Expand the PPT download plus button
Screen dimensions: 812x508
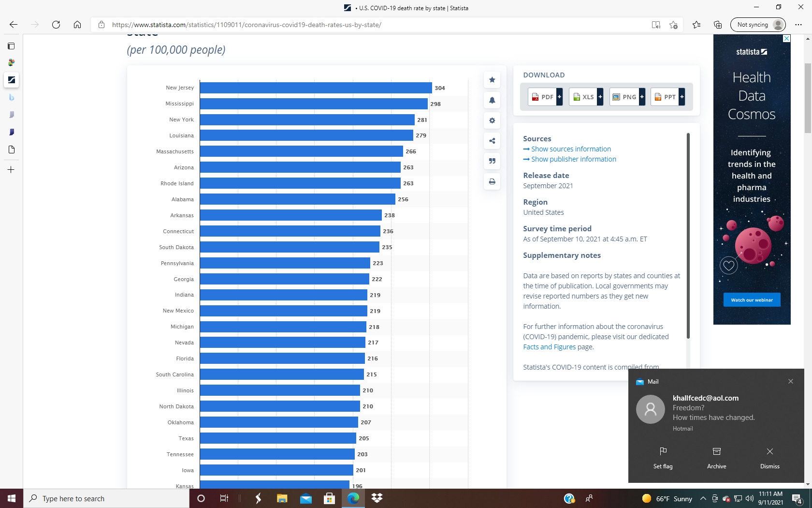pos(682,97)
